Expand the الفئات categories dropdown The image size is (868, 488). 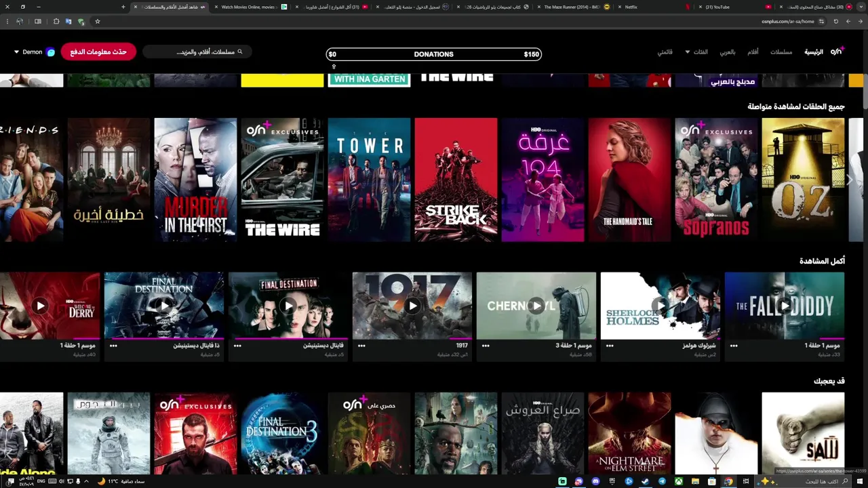tap(696, 52)
